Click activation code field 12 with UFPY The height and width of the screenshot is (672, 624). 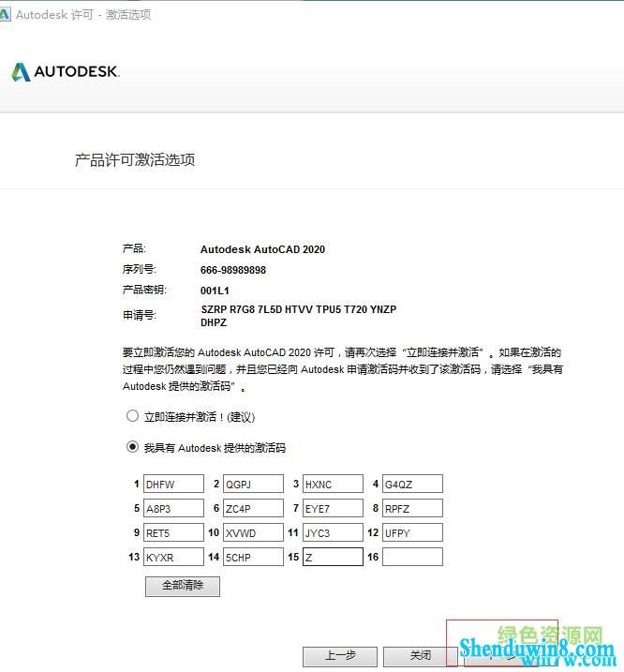412,532
